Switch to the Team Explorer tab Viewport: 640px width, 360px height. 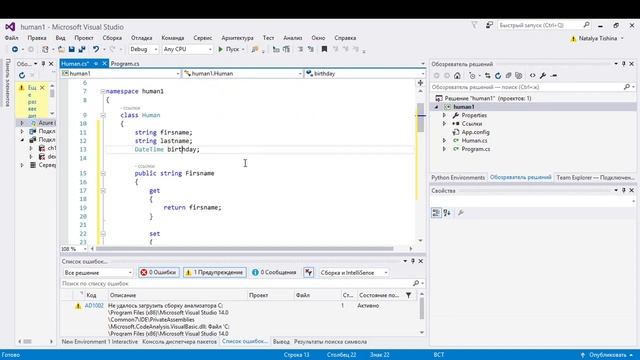point(596,178)
